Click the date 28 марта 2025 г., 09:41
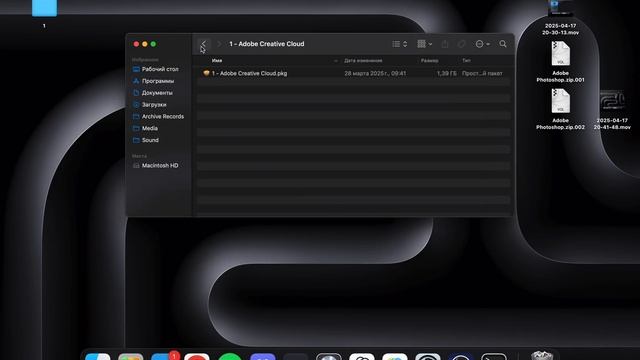640x360 pixels. pos(375,73)
